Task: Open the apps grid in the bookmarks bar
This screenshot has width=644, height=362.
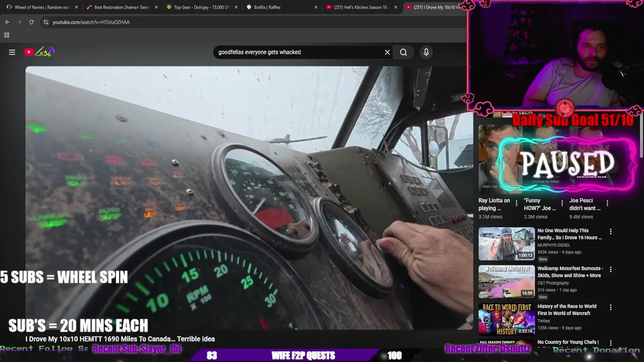Action: 7,35
